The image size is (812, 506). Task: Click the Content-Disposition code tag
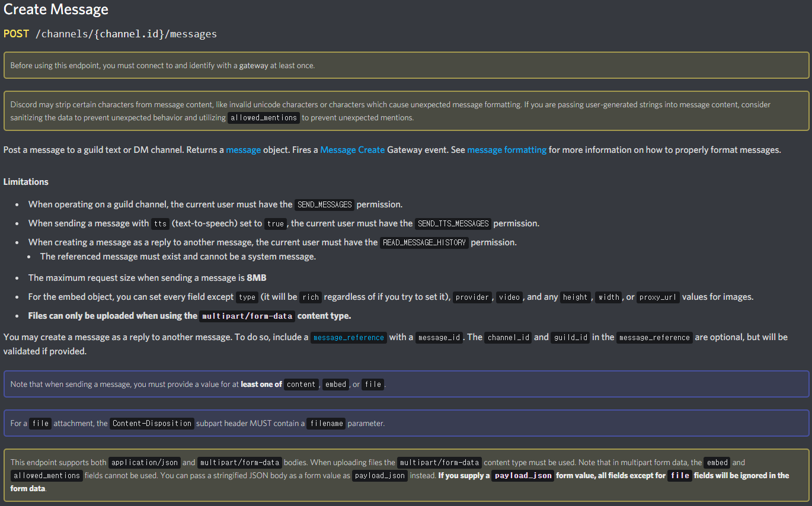[x=152, y=424]
